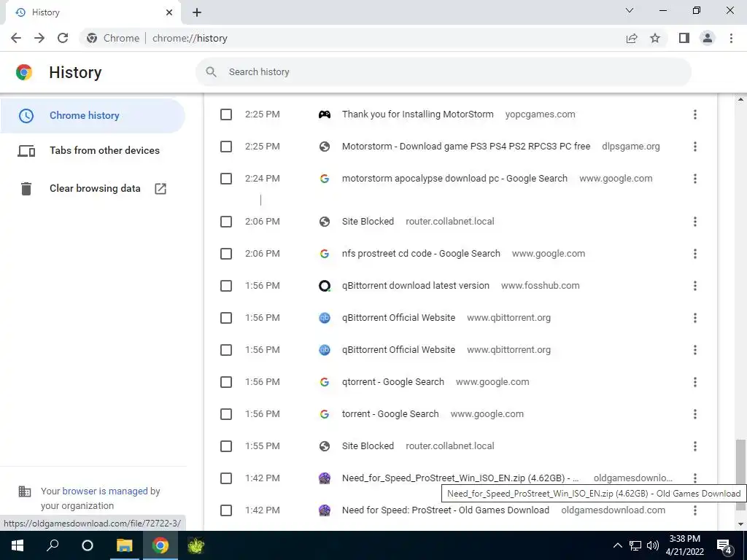Click the Chrome icon in taskbar
Screen dimensions: 747x560
tap(160, 545)
